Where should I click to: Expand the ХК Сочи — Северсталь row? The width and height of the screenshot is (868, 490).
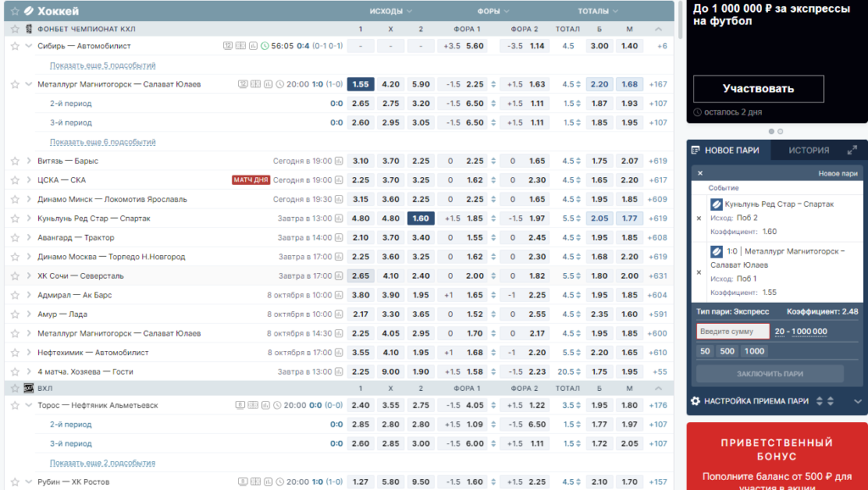click(x=29, y=276)
